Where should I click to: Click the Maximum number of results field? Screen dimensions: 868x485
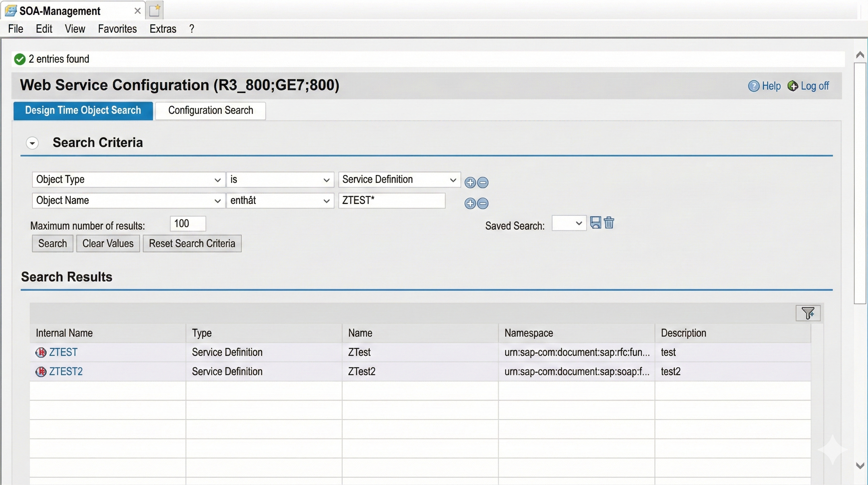coord(188,224)
